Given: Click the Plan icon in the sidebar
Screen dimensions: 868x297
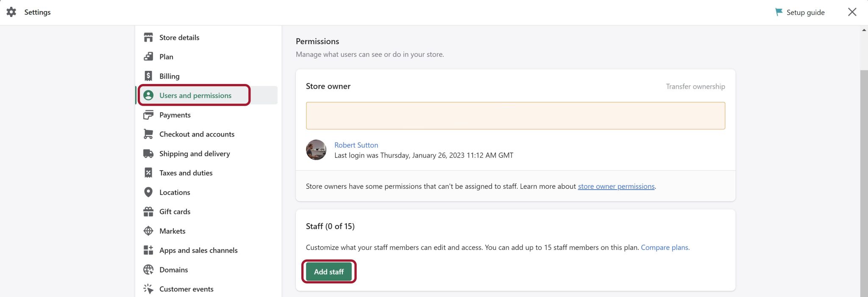Looking at the screenshot, I should [x=148, y=56].
